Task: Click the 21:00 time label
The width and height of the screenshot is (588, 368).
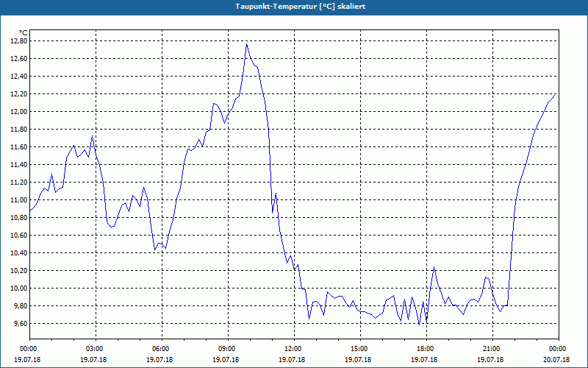Action: point(492,348)
